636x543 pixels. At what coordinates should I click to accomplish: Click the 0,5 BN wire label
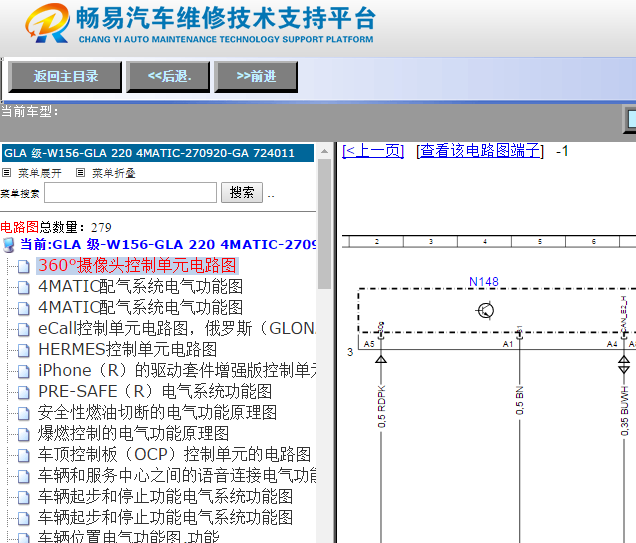coord(520,401)
